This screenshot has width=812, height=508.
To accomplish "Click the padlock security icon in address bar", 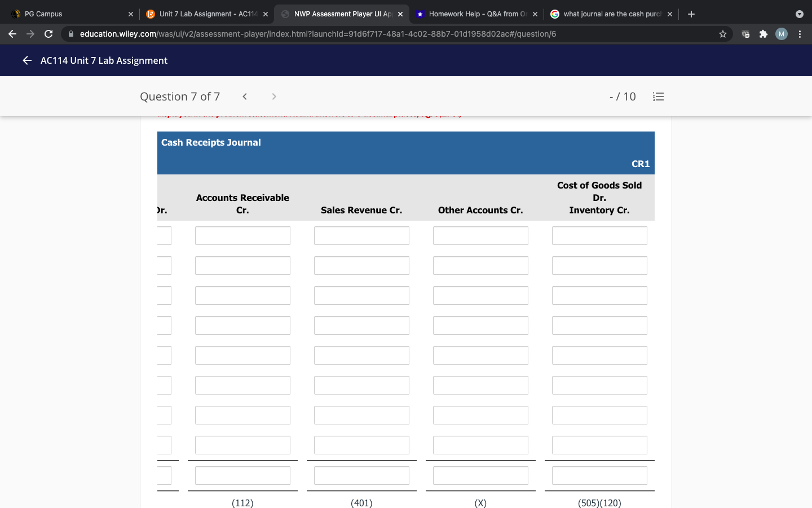I will 71,34.
